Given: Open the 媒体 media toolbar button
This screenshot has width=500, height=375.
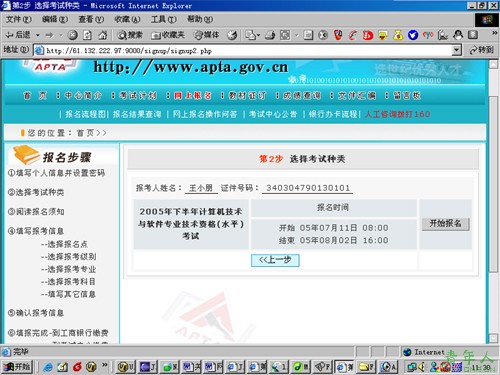Looking at the screenshot, I should click(207, 35).
